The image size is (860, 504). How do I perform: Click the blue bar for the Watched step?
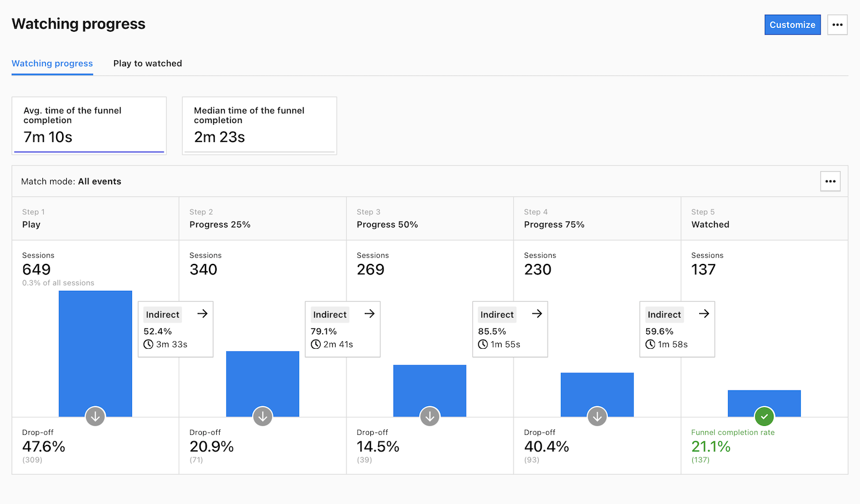tap(764, 403)
